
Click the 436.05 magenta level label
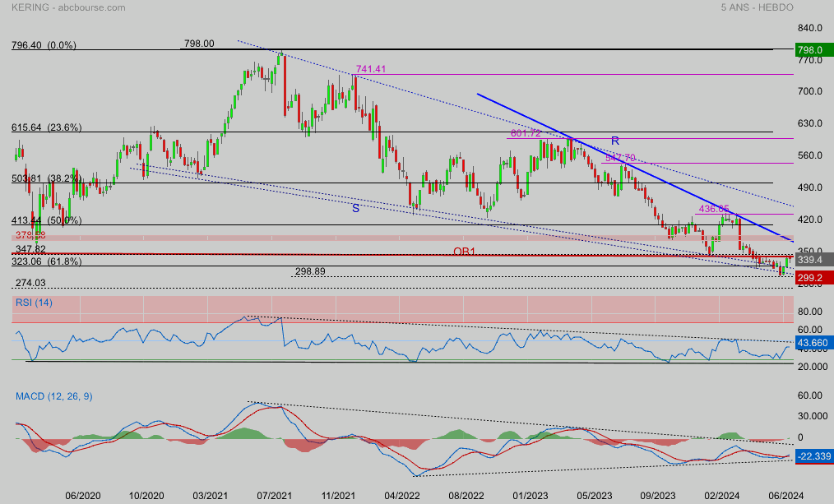(714, 209)
